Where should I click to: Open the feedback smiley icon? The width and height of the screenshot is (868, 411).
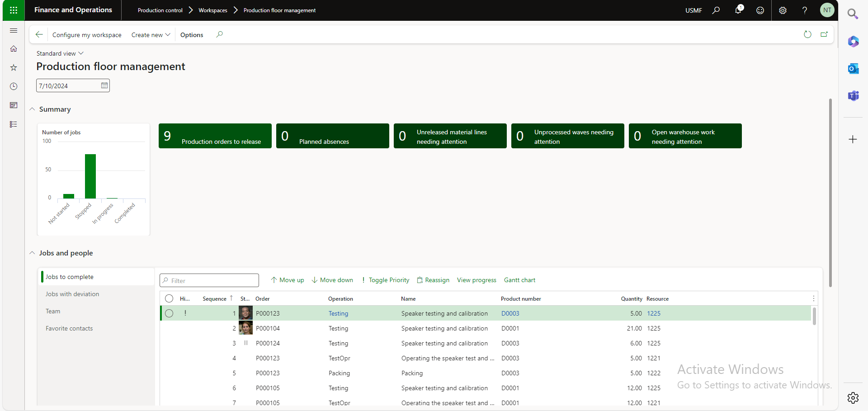point(760,10)
